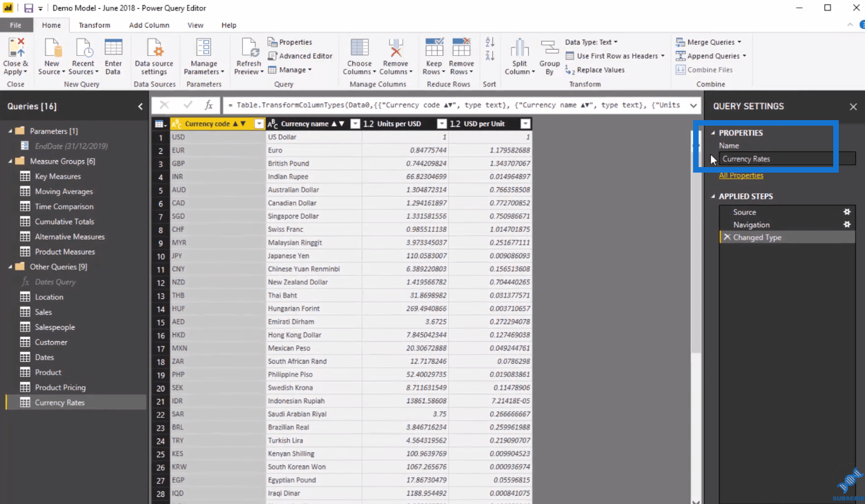
Task: Click the Remove Columns icon
Action: click(395, 48)
